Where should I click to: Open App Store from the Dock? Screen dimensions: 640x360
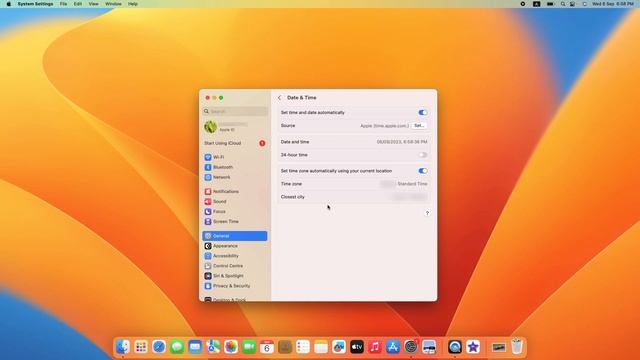click(x=393, y=347)
